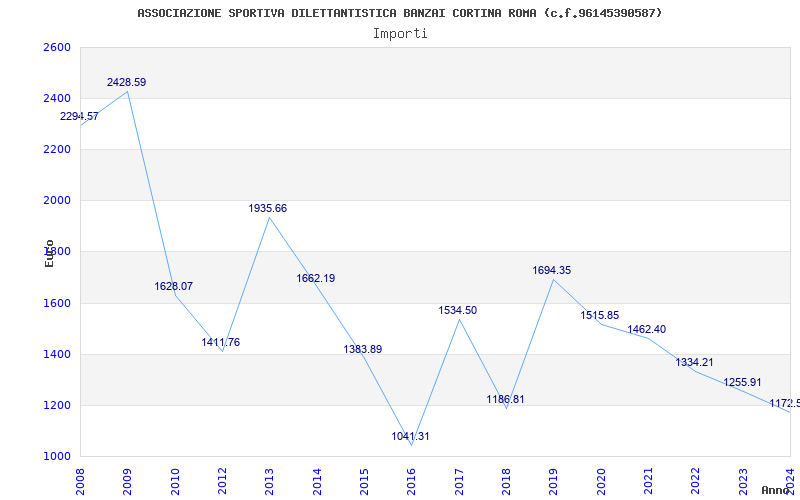The image size is (800, 500).
Task: Select the data label 1383.89
Action: click(363, 349)
